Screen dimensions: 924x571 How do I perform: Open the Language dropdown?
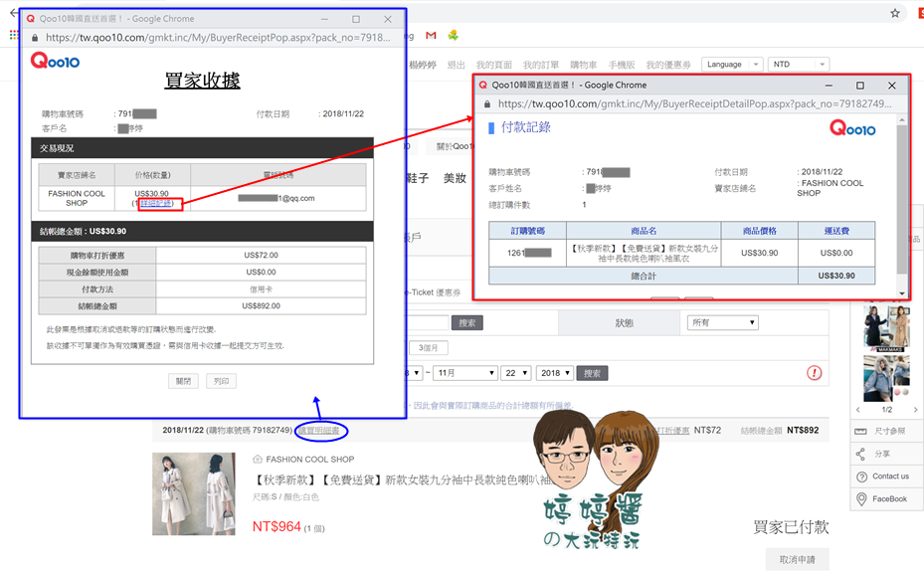(732, 65)
